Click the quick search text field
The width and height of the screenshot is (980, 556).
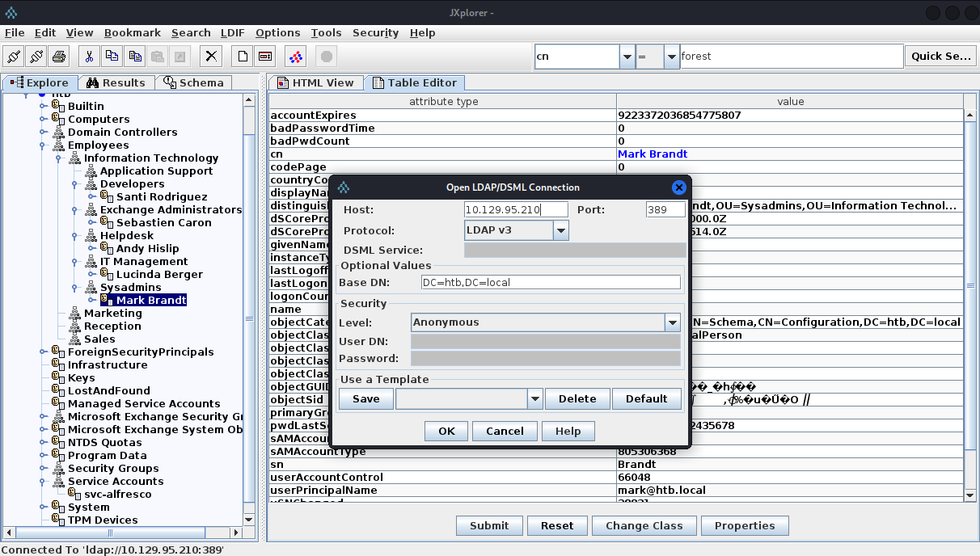792,57
